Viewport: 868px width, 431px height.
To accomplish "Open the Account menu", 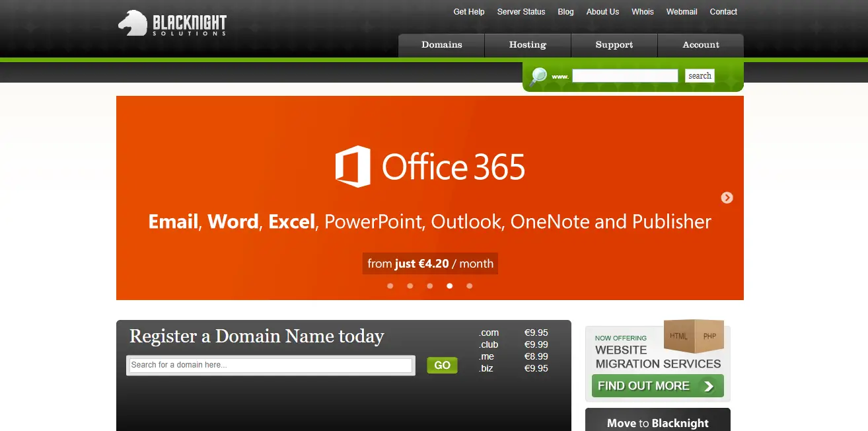I will point(701,45).
